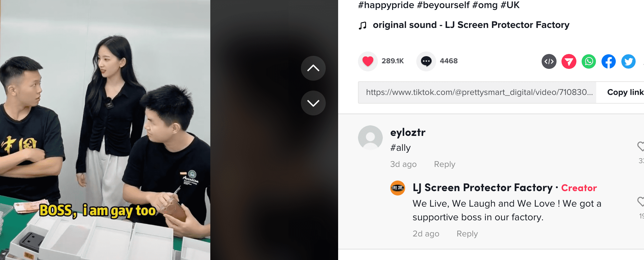644x260 pixels.
Task: Open the #UK hashtag
Action: [510, 5]
